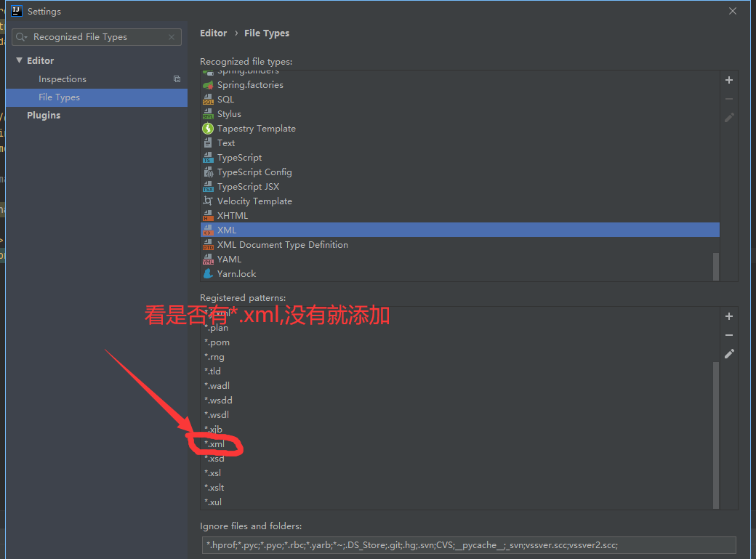Click the Text file type icon
The image size is (756, 559).
[x=208, y=142]
